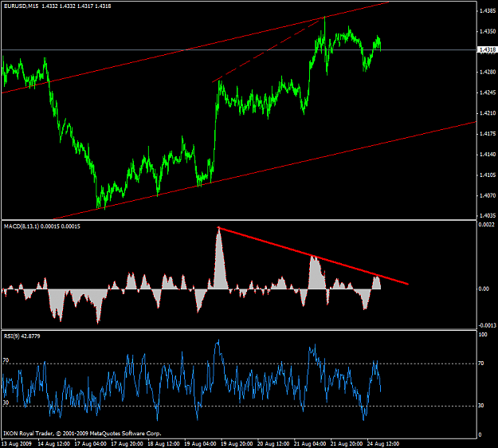Select the lower red channel trendline
This screenshot has height=448, width=498.
click(265, 171)
